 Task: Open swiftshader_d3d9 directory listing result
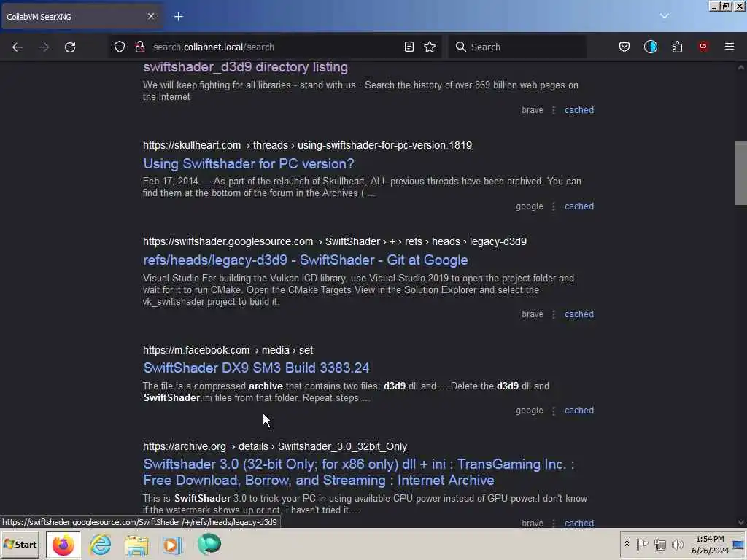245,67
